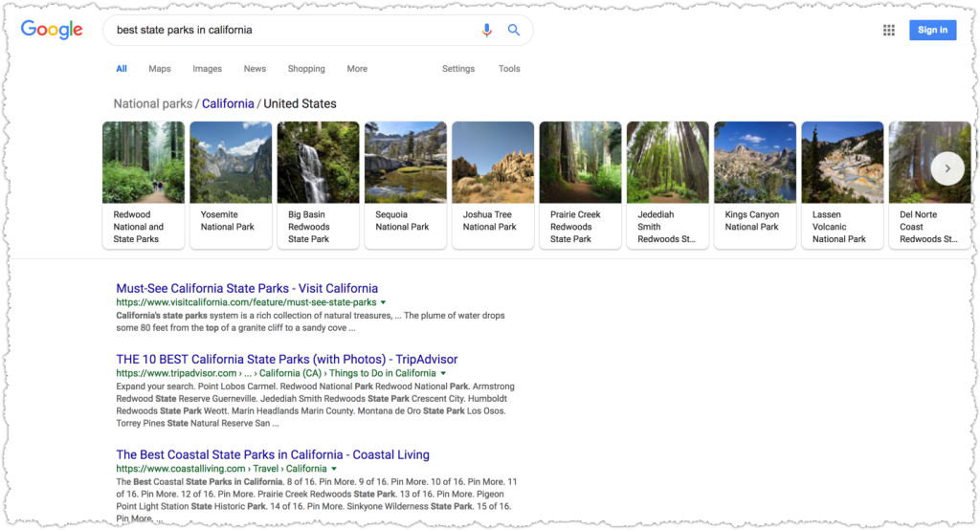Select the Kings Canyon National Park card
This screenshot has width=980, height=530.
tap(755, 185)
